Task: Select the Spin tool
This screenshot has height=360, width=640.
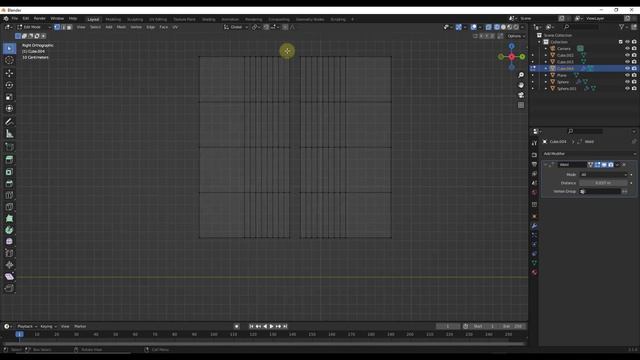Action: tap(9, 230)
